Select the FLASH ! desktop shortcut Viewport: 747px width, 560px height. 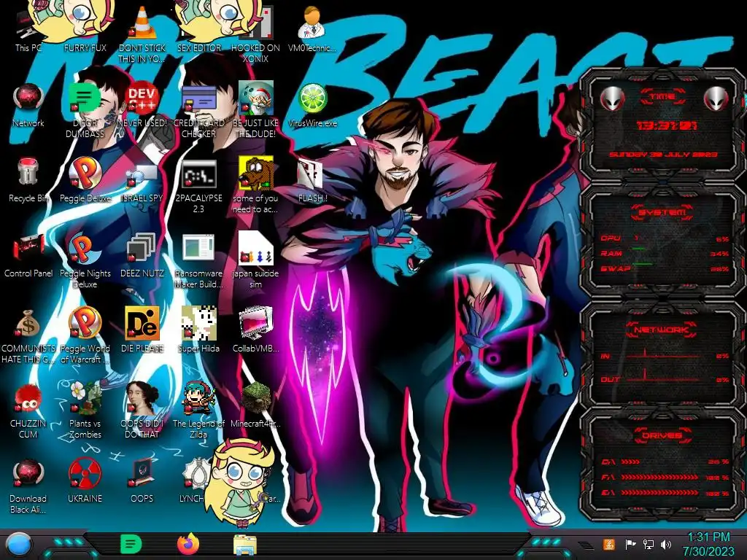pos(312,180)
